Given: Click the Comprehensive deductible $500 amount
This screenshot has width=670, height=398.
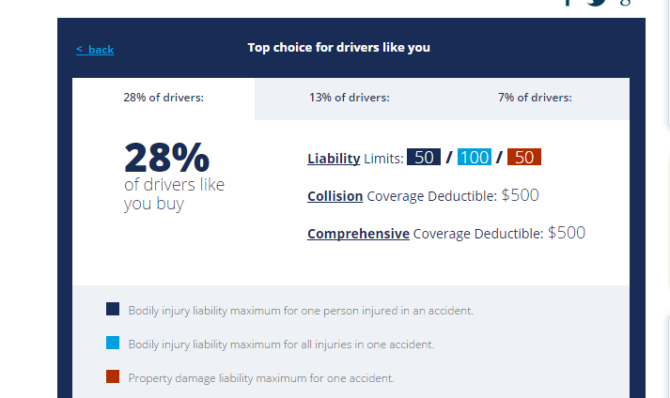Looking at the screenshot, I should pos(567,233).
